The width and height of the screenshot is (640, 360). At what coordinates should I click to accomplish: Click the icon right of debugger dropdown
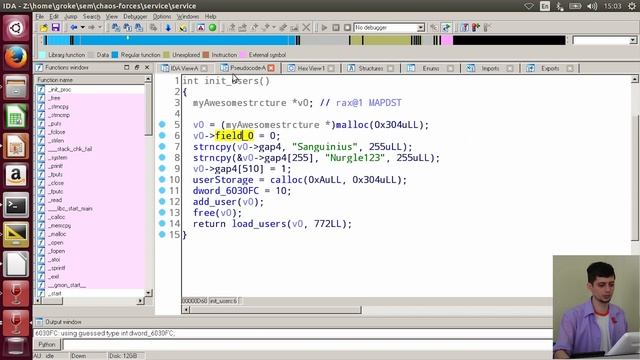(x=434, y=28)
